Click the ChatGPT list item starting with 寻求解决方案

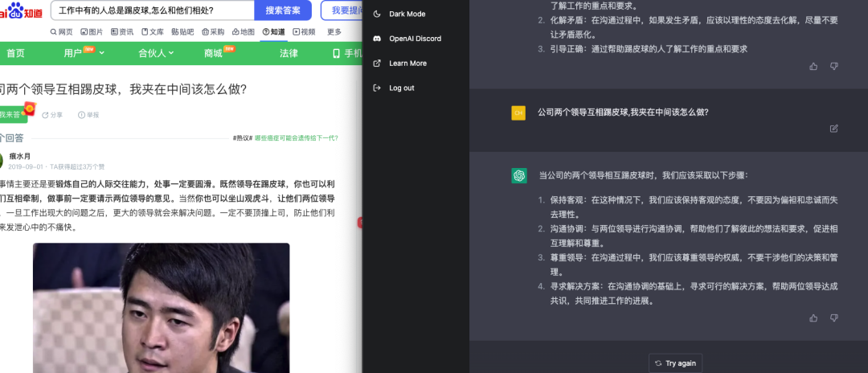(x=694, y=294)
